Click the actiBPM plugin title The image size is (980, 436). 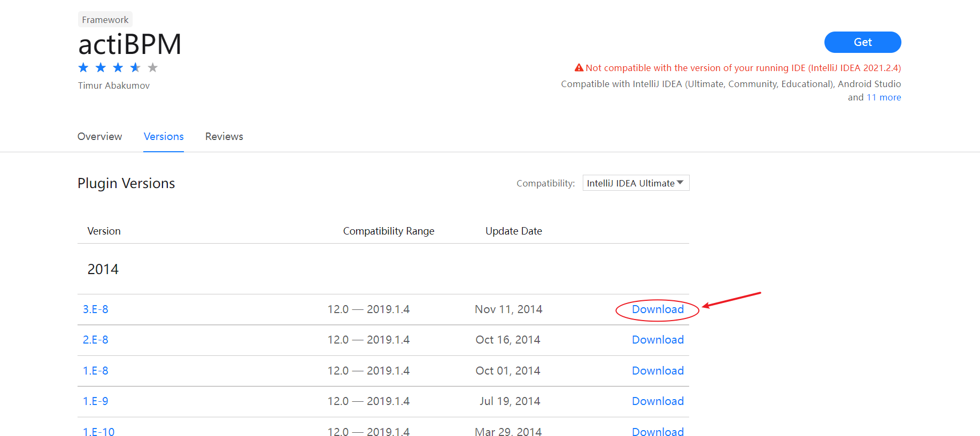130,44
